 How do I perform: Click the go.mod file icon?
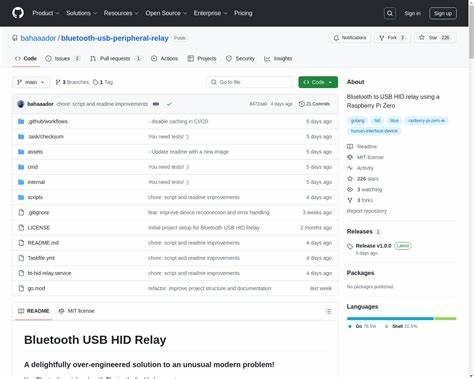click(x=21, y=288)
